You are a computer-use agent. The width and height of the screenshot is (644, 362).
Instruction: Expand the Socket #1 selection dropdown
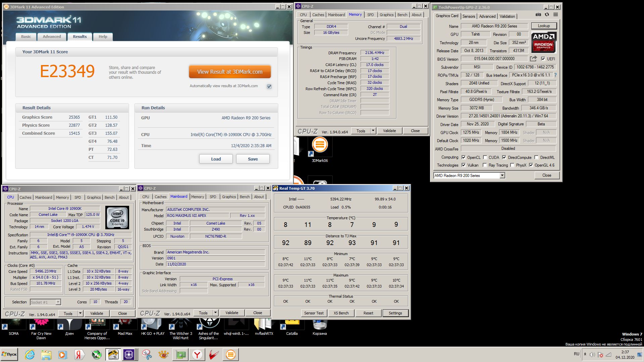click(58, 302)
